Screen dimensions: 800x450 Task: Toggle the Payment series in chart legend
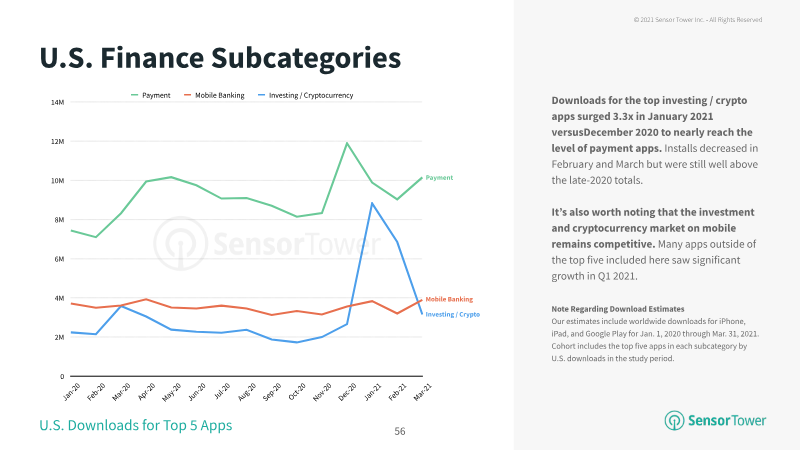(151, 95)
